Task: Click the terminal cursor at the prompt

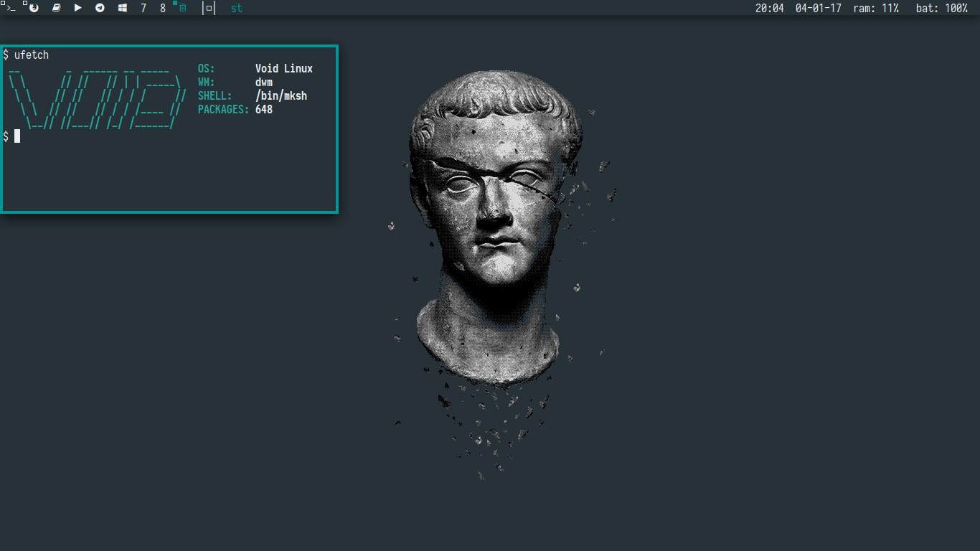Action: (17, 136)
